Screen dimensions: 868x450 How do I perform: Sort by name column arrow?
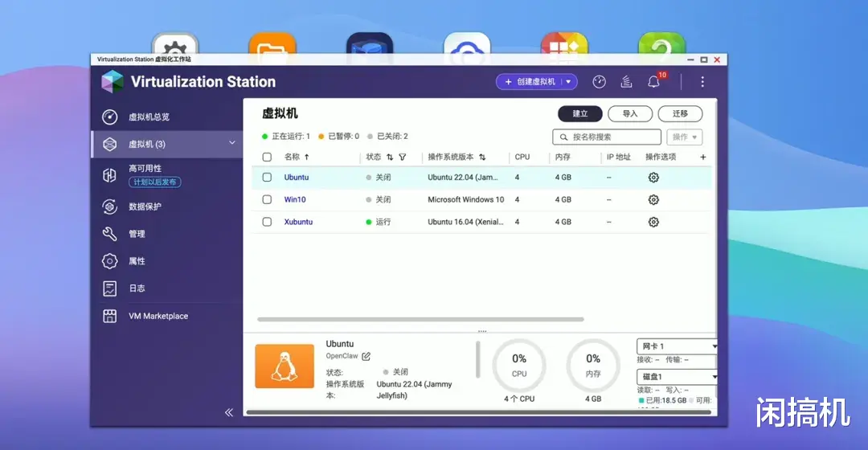pos(307,157)
